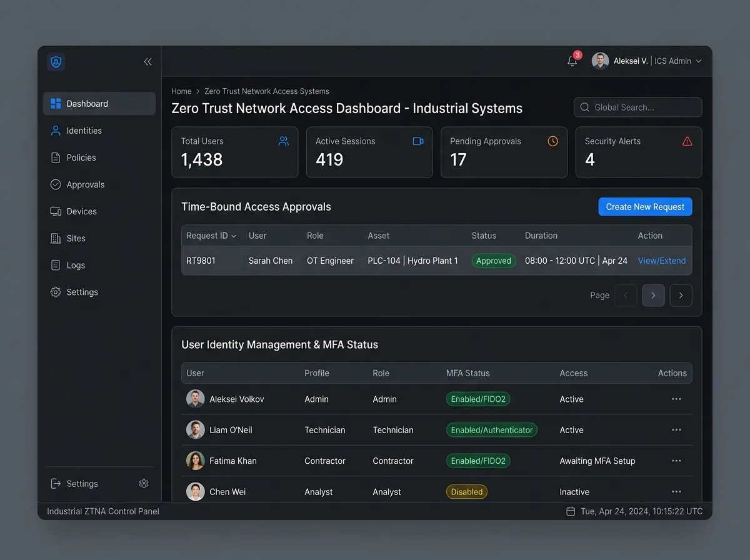Click the Active Sessions camera icon
The image size is (750, 560).
pos(418,141)
